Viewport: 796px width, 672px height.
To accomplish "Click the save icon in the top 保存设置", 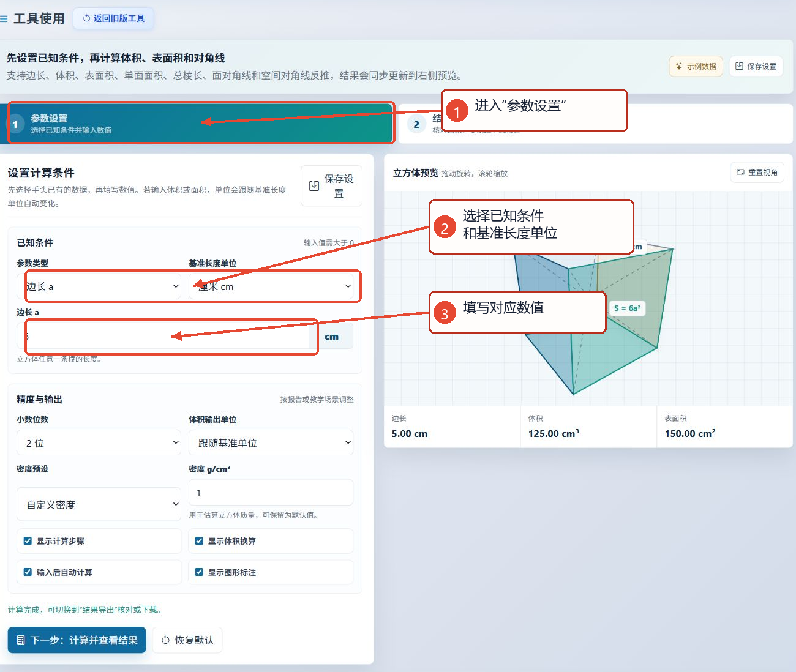I will (739, 66).
